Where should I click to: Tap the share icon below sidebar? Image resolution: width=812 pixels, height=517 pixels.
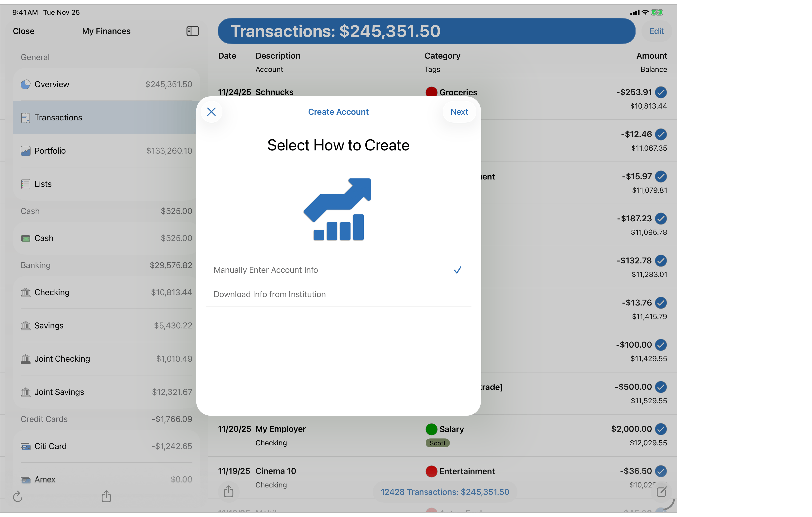click(106, 496)
